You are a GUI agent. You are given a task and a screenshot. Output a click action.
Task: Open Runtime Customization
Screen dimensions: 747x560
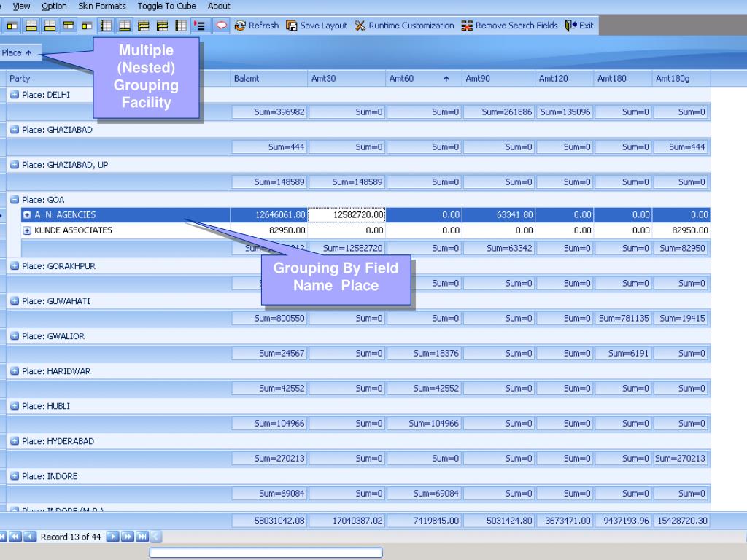404,26
